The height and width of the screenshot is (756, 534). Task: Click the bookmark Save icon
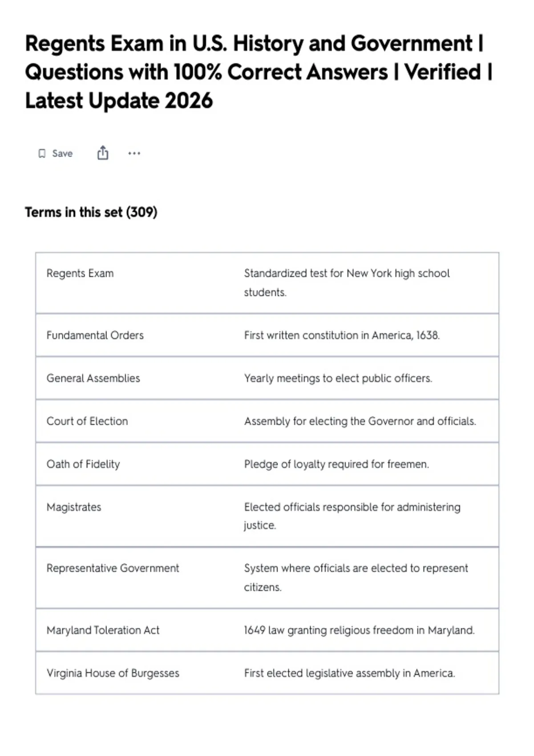point(42,153)
